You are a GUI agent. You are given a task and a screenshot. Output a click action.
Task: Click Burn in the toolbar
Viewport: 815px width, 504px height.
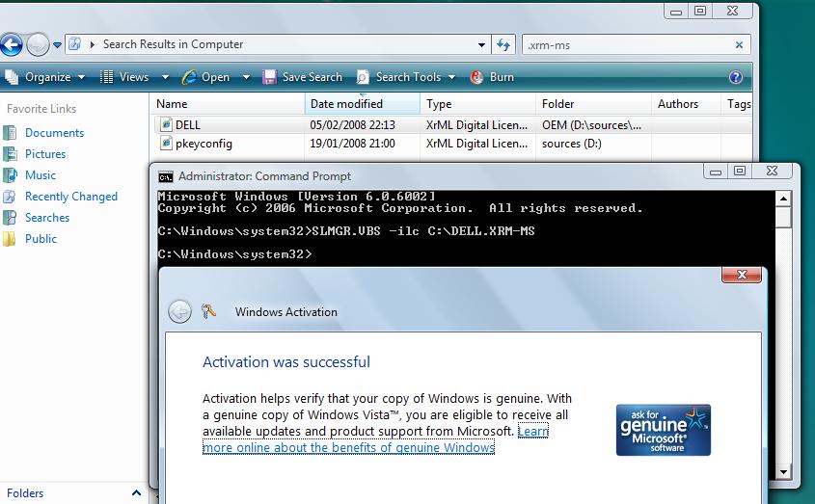(492, 77)
